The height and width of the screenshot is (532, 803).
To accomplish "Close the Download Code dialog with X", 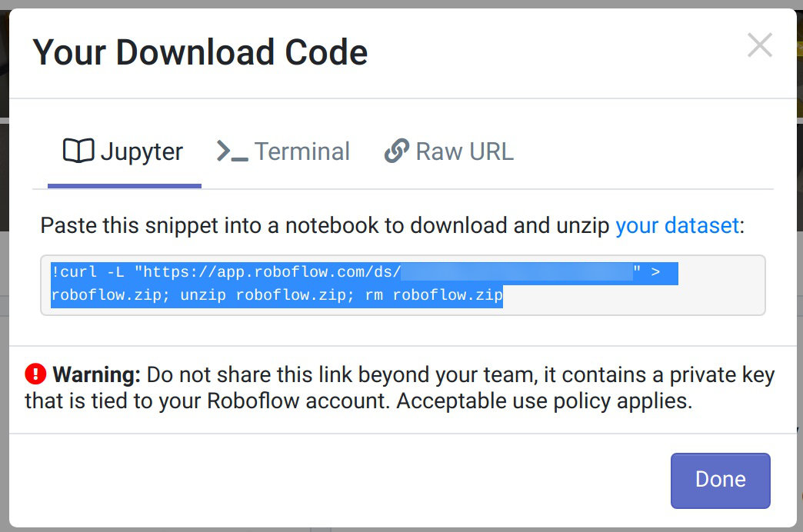I will pos(759,45).
